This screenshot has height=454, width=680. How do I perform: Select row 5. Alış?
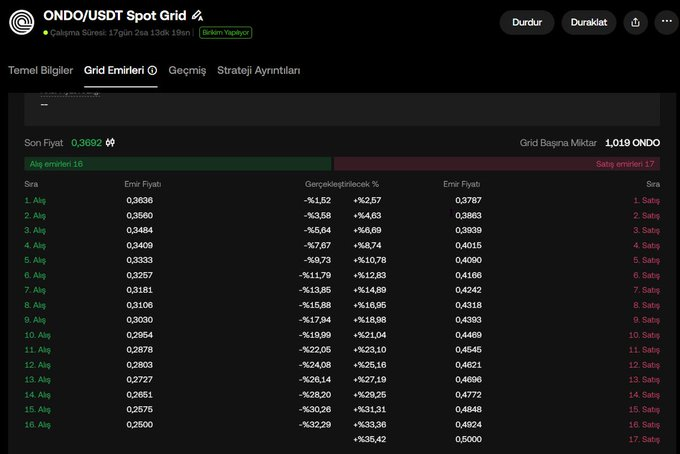pyautogui.click(x=35, y=260)
